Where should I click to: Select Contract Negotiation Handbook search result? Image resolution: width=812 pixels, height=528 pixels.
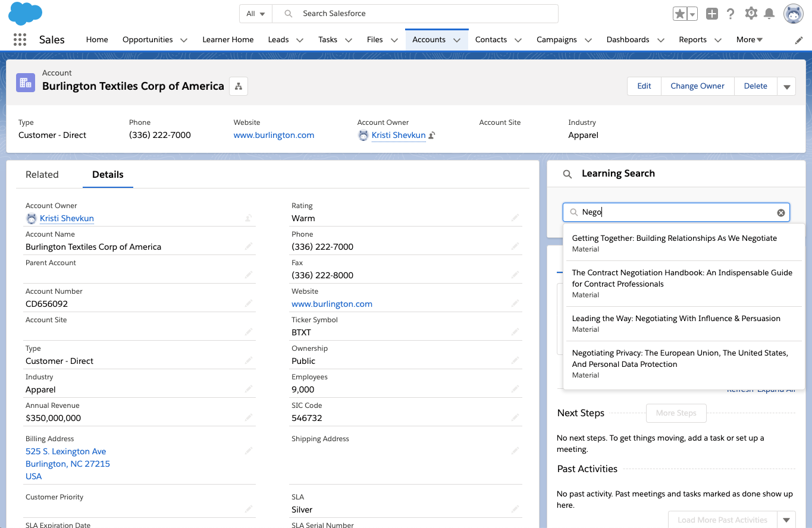point(682,278)
